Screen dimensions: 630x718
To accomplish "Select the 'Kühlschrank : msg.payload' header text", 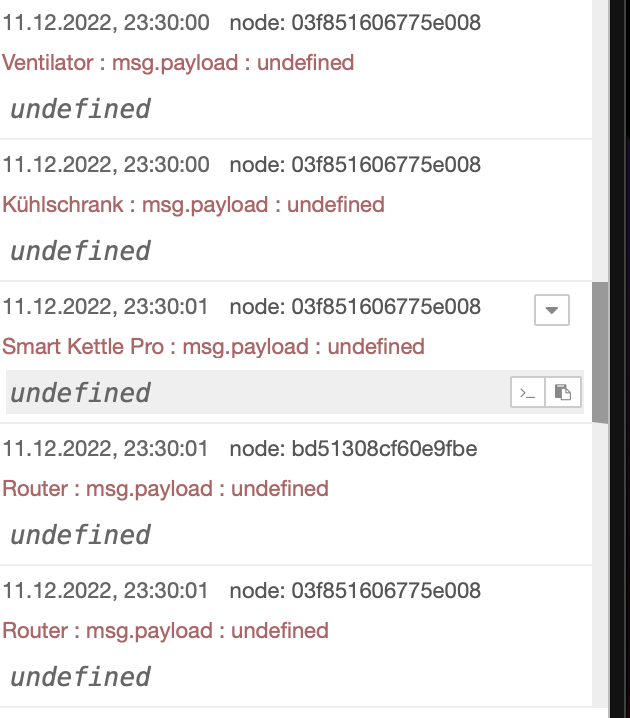I will (x=193, y=205).
